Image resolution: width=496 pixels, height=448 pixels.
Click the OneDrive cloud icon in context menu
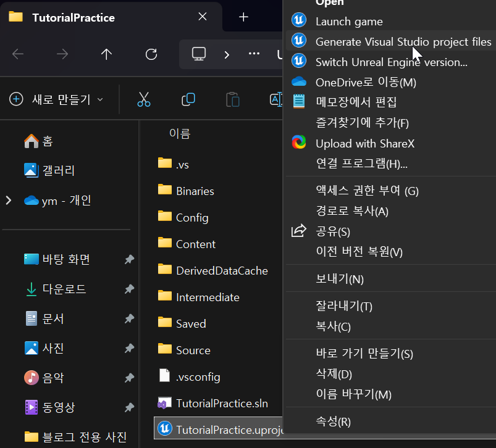click(x=298, y=81)
